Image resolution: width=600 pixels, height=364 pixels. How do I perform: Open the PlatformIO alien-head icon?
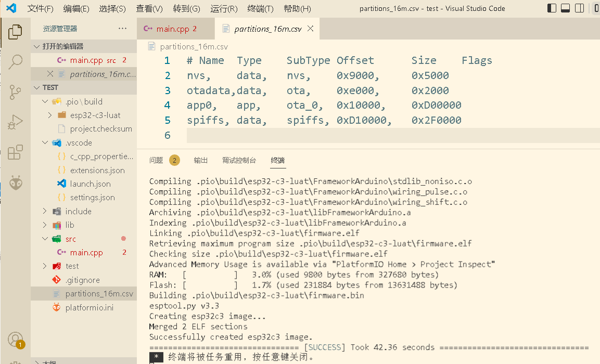click(x=16, y=183)
